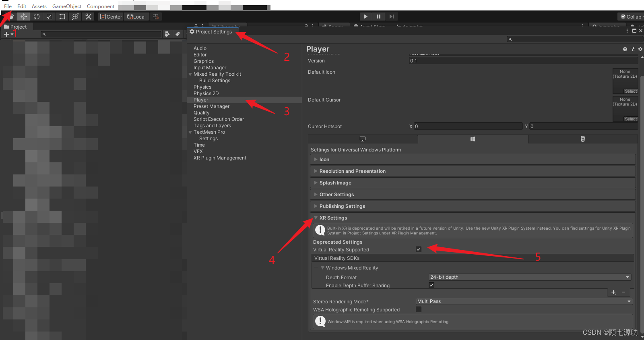
Task: Toggle Enable Depth Buffer Sharing checkbox
Action: [x=431, y=285]
